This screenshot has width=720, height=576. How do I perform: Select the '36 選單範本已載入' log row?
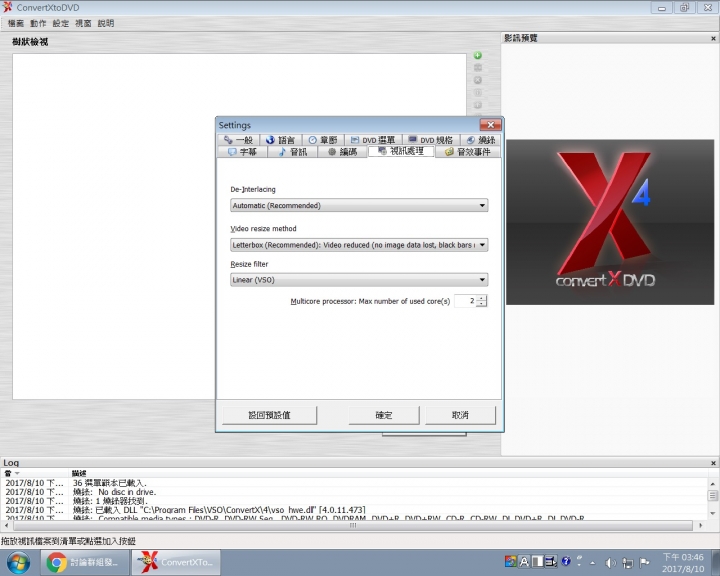pyautogui.click(x=354, y=483)
